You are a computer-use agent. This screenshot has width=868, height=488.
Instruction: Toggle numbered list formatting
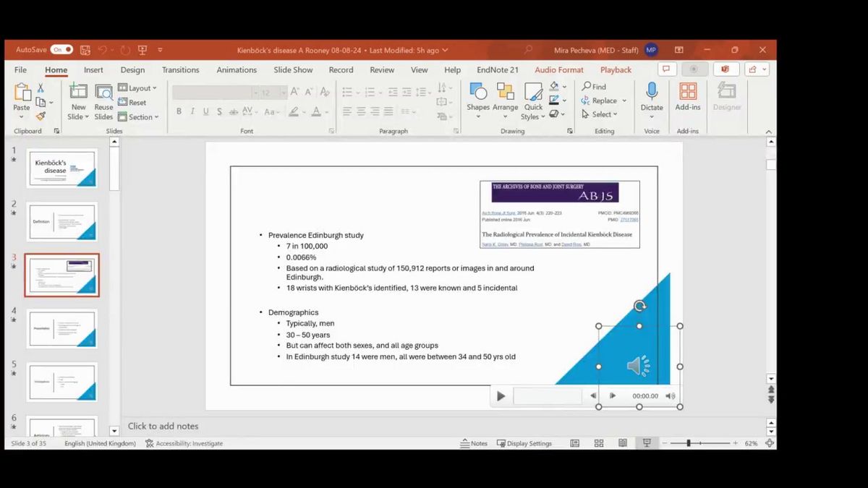[370, 92]
